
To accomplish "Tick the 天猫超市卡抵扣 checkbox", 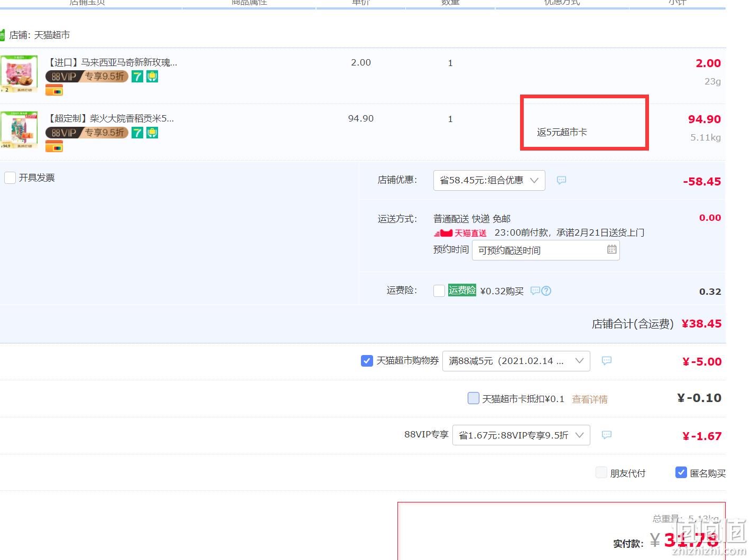I will [x=474, y=398].
